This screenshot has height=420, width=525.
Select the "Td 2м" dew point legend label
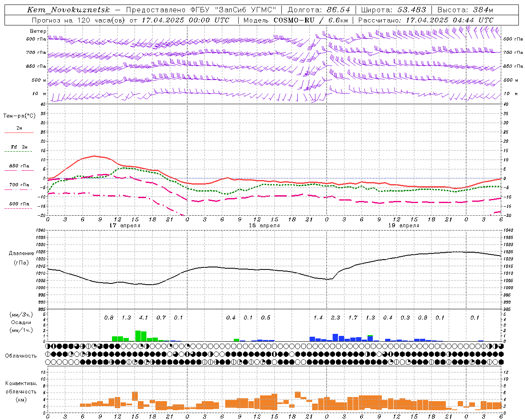pos(19,147)
